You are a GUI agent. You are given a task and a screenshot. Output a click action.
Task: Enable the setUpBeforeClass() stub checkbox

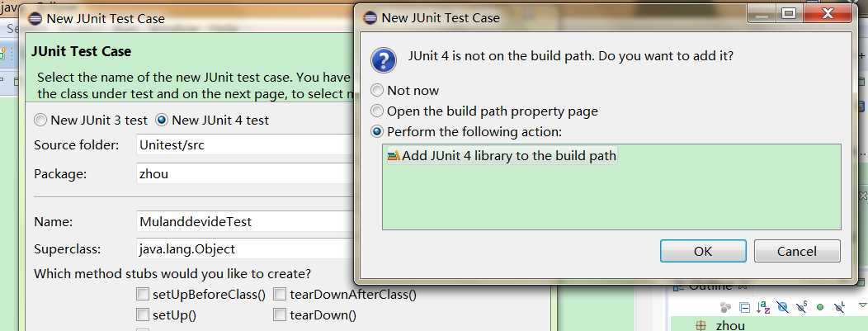142,294
